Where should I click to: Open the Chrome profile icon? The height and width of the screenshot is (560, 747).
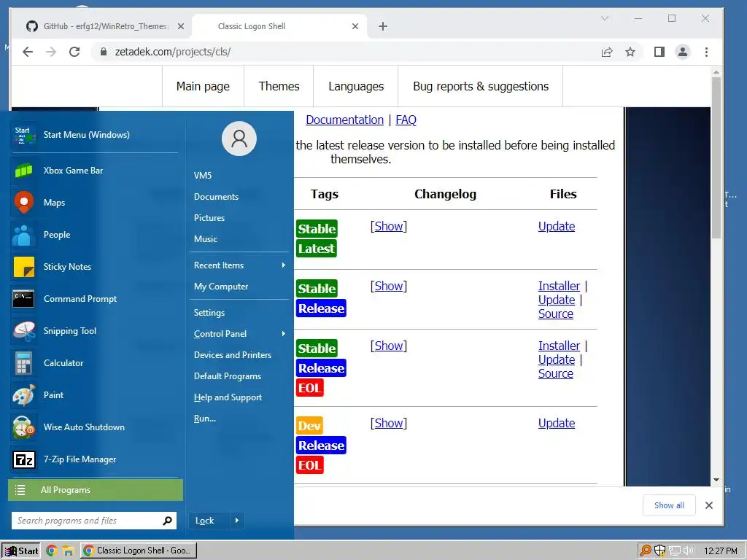coord(683,52)
